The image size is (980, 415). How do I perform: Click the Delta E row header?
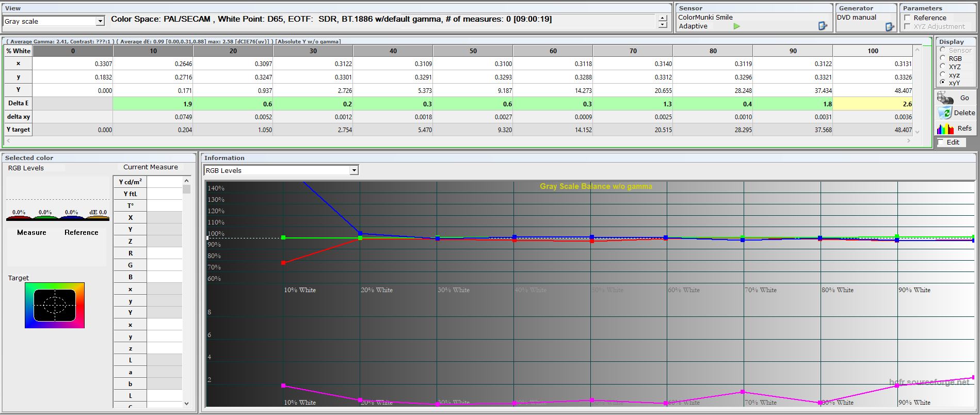tap(19, 103)
